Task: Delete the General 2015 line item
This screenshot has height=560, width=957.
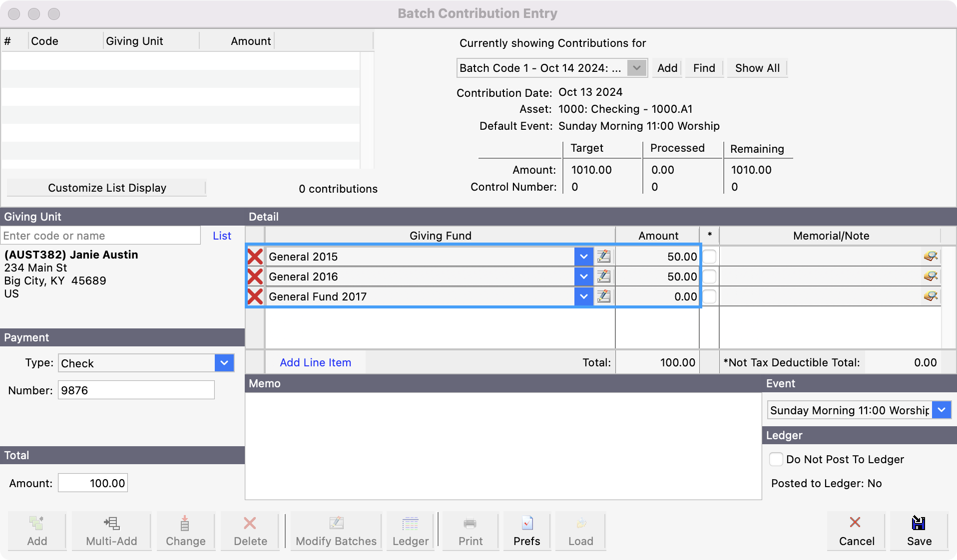Action: click(x=255, y=257)
